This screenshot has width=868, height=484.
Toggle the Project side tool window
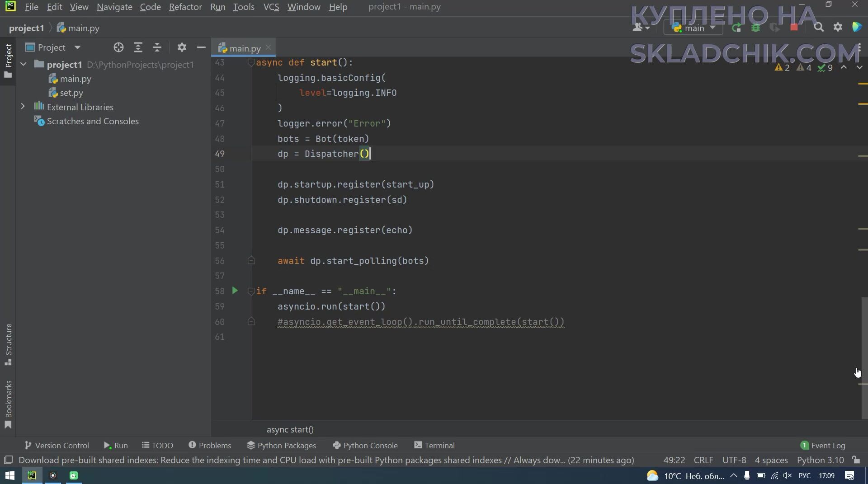click(8, 61)
